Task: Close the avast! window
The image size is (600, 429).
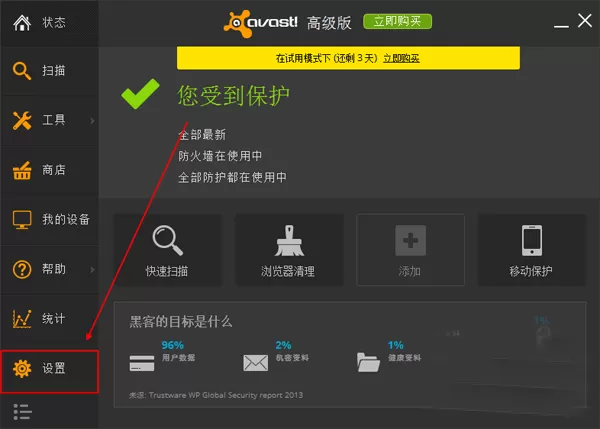Action: [x=585, y=21]
